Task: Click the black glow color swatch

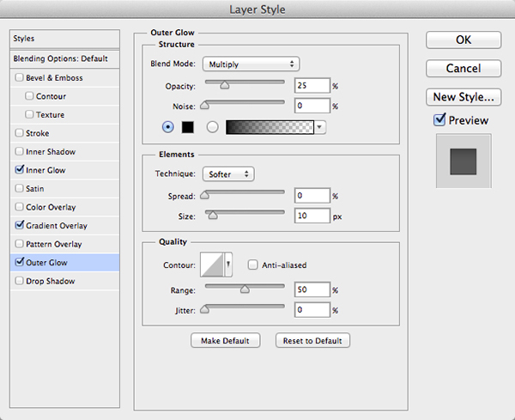Action: click(x=190, y=127)
